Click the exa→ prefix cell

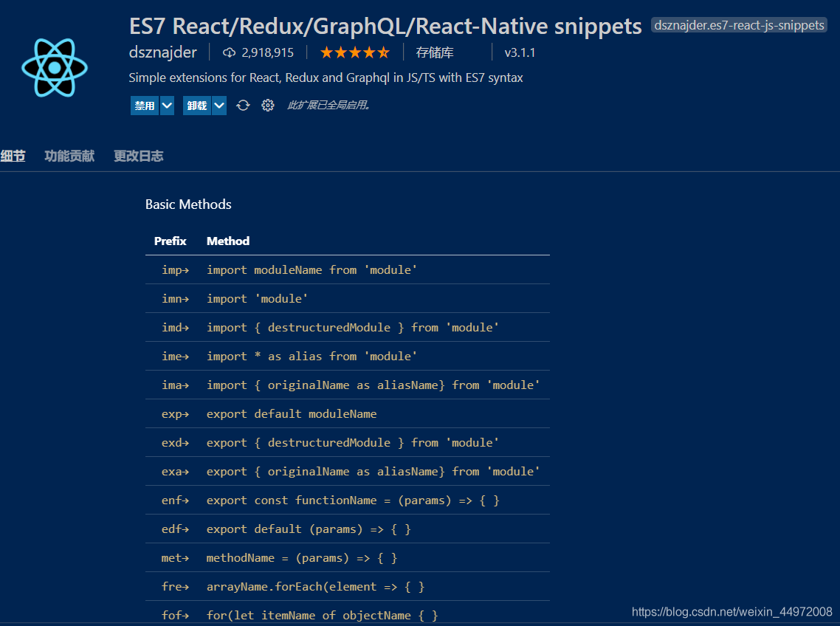click(x=176, y=472)
